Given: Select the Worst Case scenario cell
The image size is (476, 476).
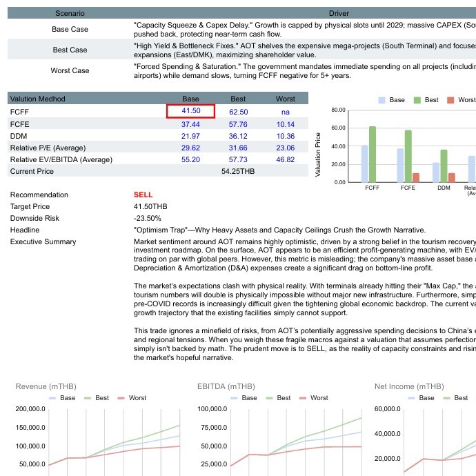Looking at the screenshot, I should tap(70, 70).
